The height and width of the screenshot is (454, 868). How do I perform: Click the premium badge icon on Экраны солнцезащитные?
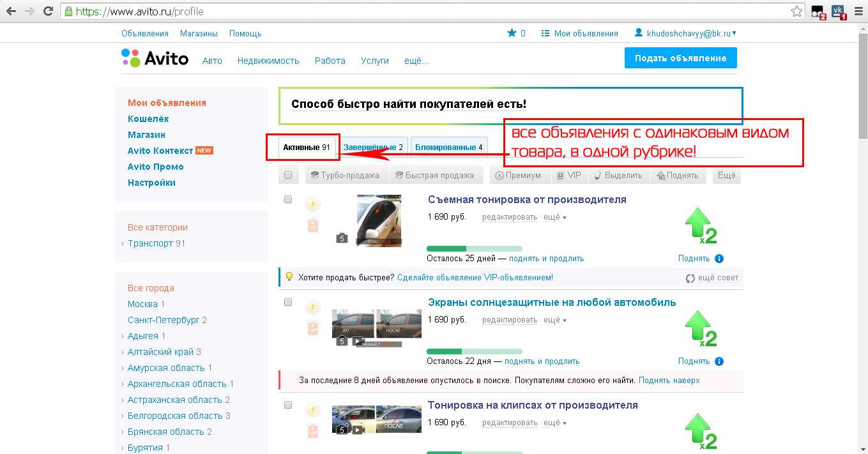[313, 307]
